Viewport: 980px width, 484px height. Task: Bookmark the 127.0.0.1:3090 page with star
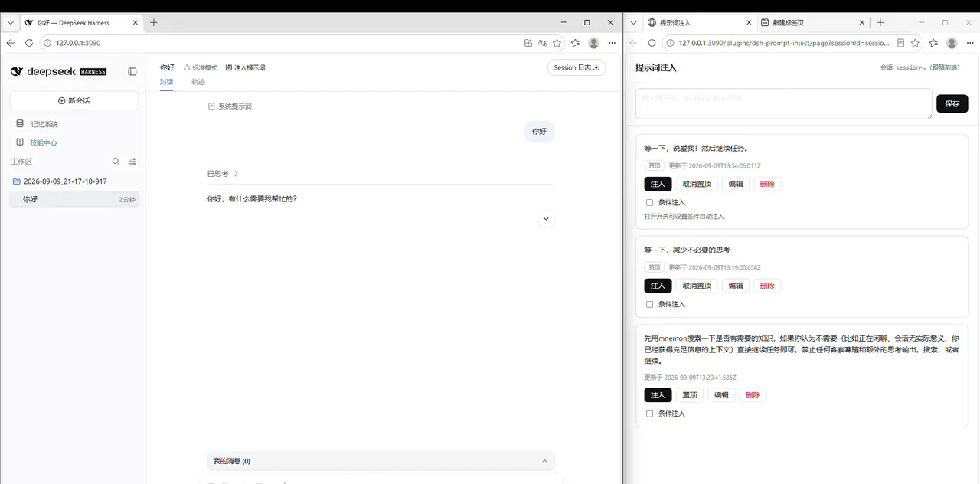coord(557,43)
